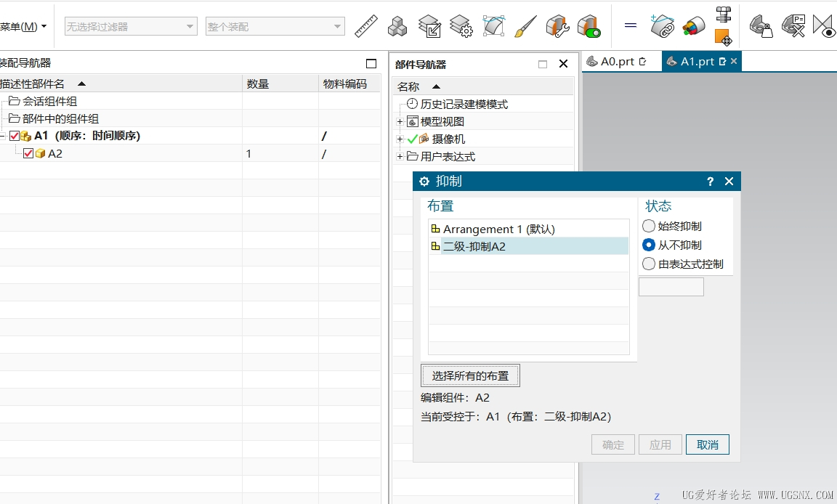
Task: Click the quantity value 1 for A2
Action: [x=248, y=154]
